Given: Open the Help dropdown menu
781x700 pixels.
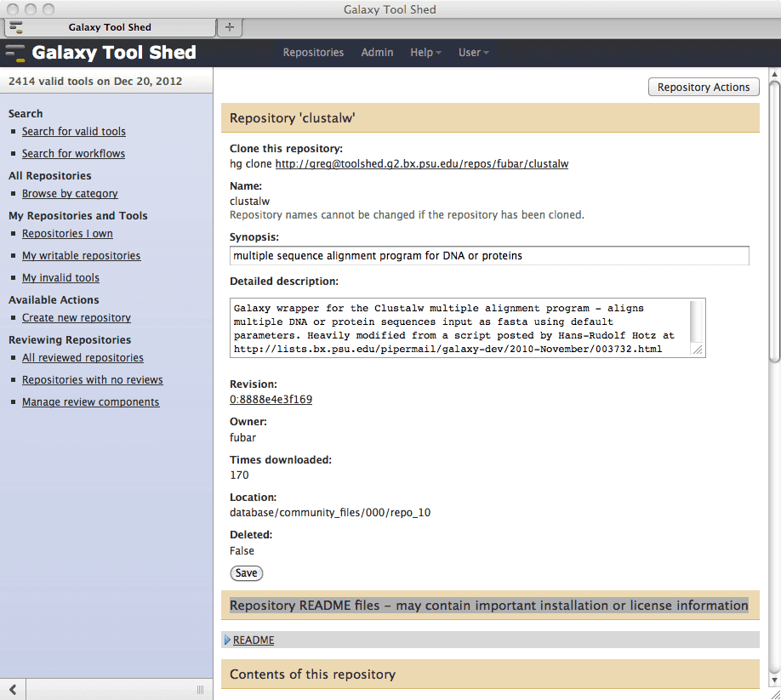Looking at the screenshot, I should (425, 53).
